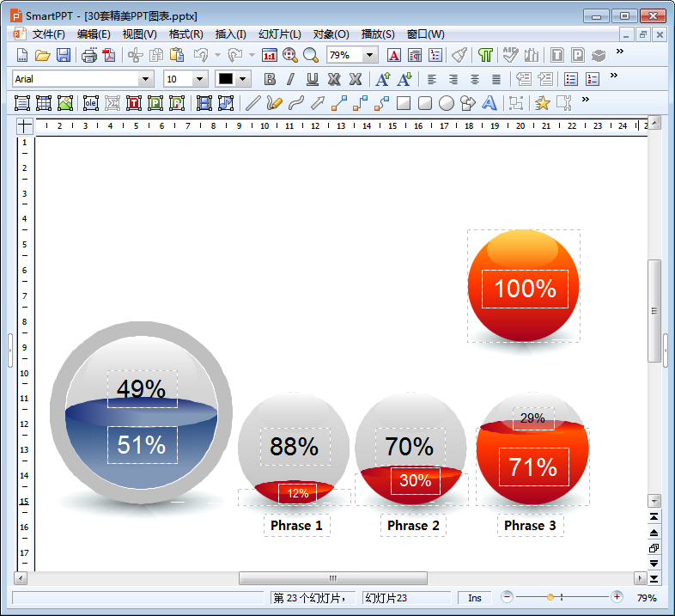This screenshot has height=616, width=675.
Task: Toggle bold formatting
Action: pos(270,79)
